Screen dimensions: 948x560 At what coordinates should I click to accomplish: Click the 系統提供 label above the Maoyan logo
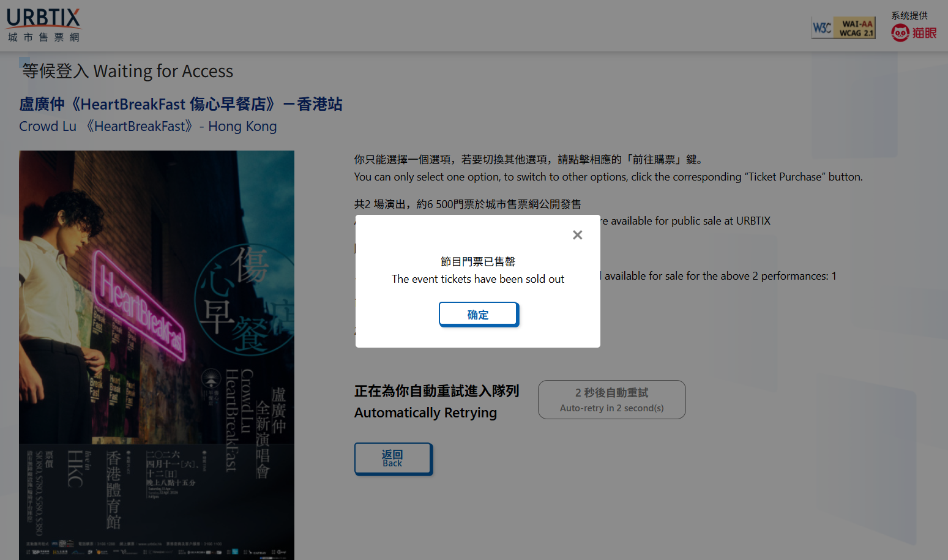(909, 16)
